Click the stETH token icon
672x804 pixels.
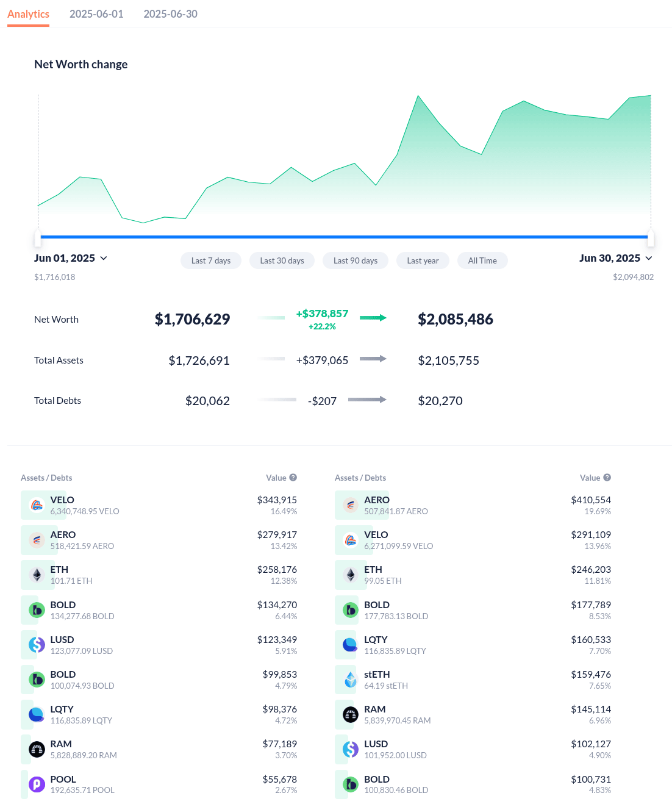coord(351,680)
